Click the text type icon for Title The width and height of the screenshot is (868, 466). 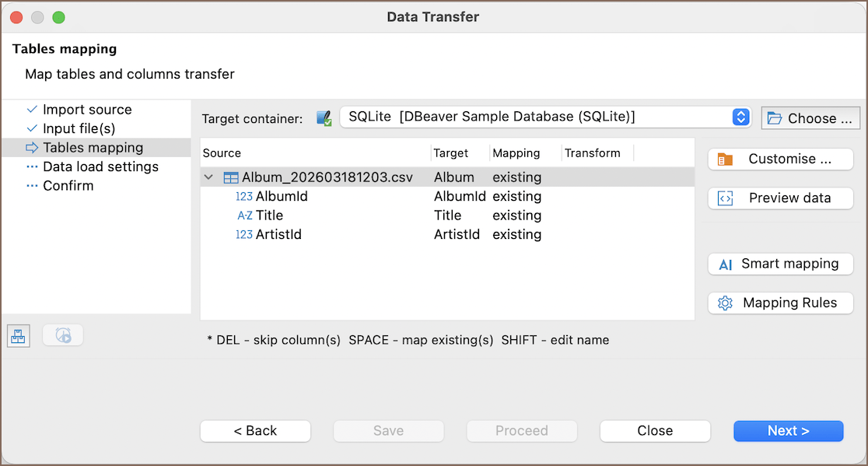pyautogui.click(x=243, y=215)
